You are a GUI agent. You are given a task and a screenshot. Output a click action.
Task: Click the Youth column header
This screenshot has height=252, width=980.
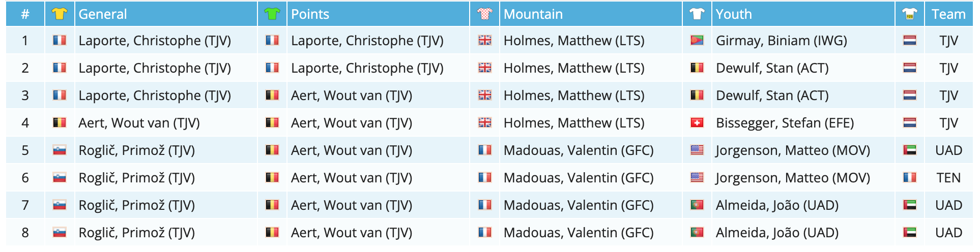734,14
